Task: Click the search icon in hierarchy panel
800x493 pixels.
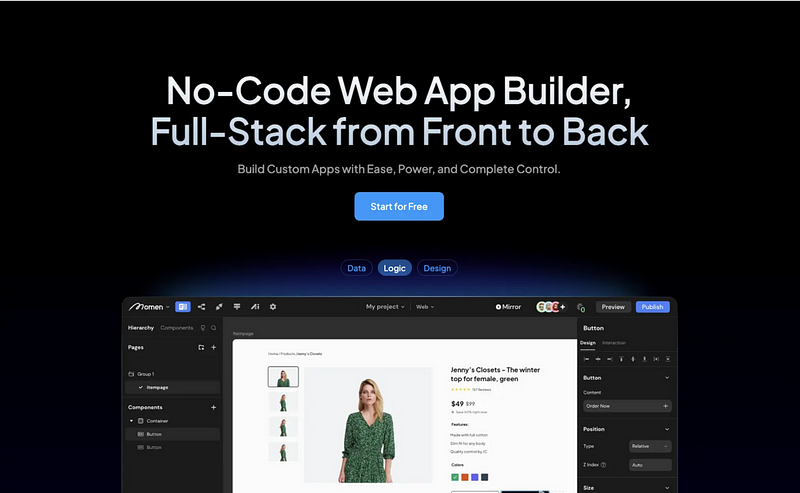Action: (x=214, y=328)
